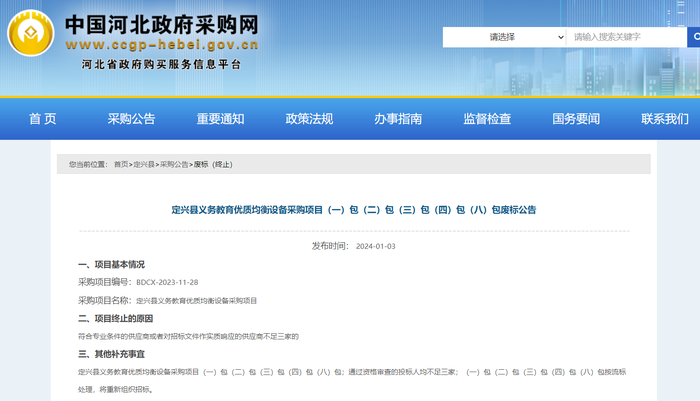This screenshot has height=401, width=700.
Task: Click the publish date 2024-01-03
Action: coord(375,246)
